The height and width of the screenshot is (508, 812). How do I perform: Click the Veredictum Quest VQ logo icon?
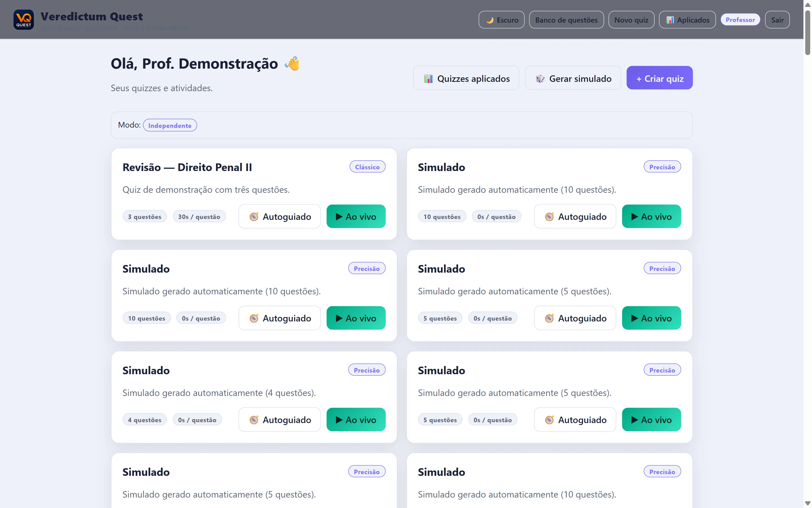click(23, 19)
